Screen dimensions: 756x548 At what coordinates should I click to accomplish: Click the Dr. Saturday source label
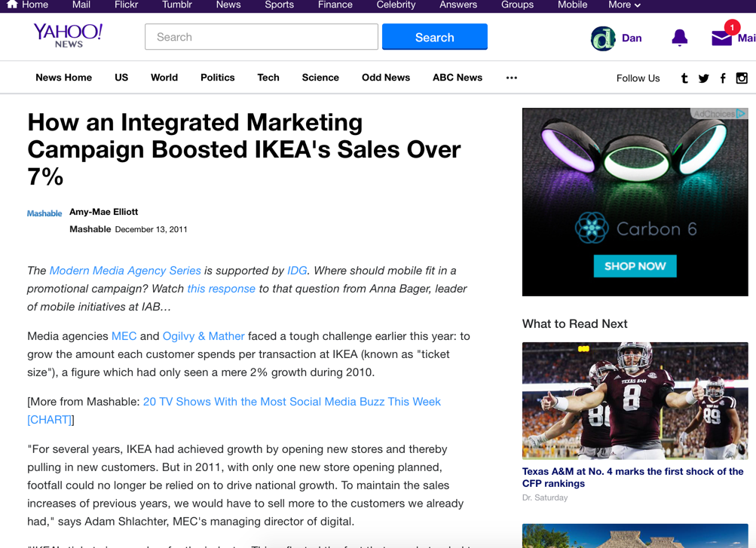pos(545,497)
